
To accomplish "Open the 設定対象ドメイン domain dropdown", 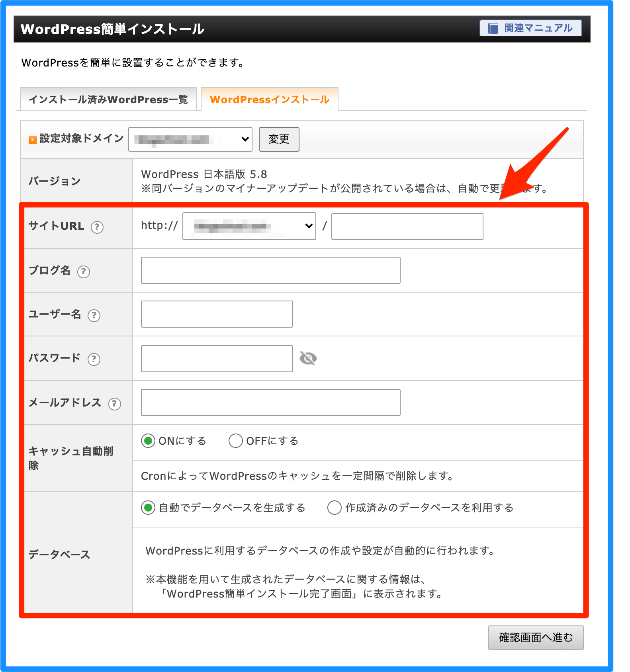I will [190, 139].
